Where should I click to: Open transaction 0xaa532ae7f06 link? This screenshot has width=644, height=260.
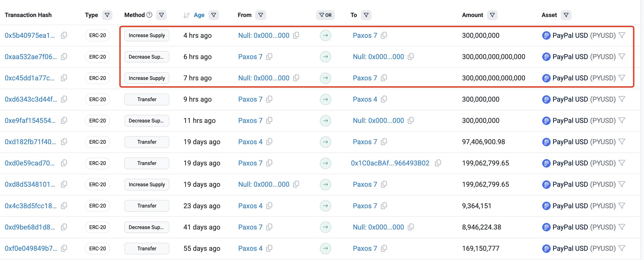[31, 57]
